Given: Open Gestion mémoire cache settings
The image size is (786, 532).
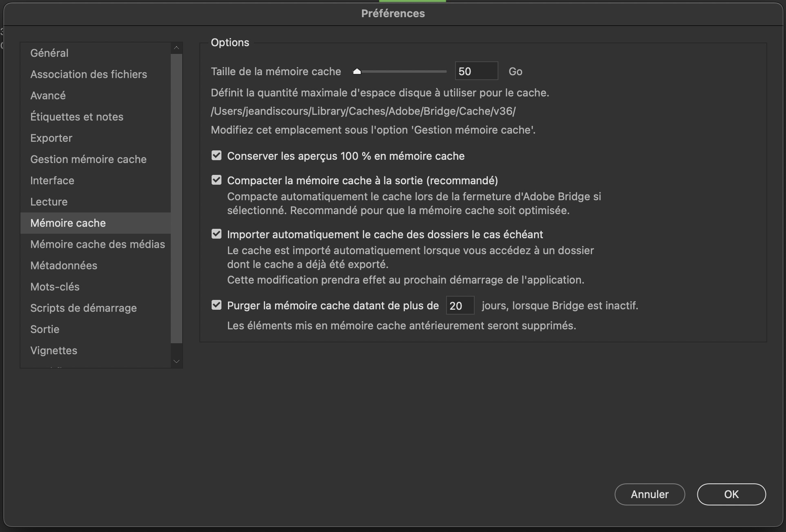Looking at the screenshot, I should coord(88,159).
